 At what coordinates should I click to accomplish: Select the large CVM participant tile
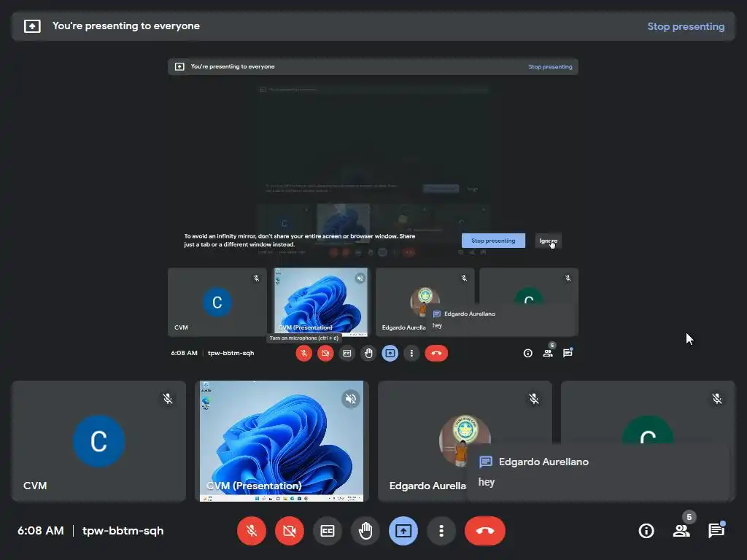click(98, 441)
